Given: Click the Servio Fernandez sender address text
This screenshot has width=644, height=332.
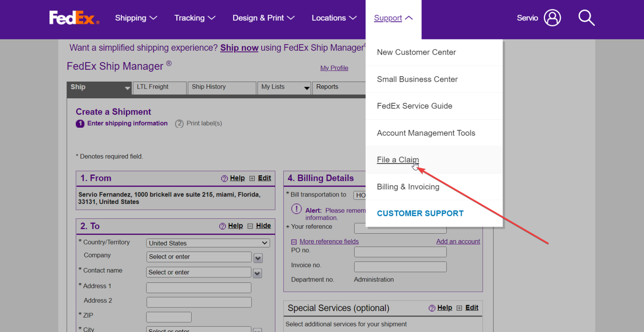Looking at the screenshot, I should pos(169,198).
